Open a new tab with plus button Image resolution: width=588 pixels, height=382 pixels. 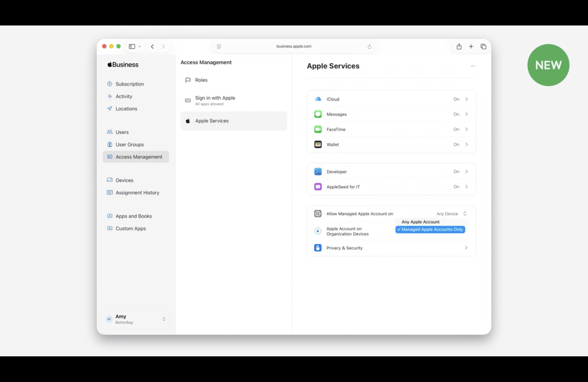(471, 46)
